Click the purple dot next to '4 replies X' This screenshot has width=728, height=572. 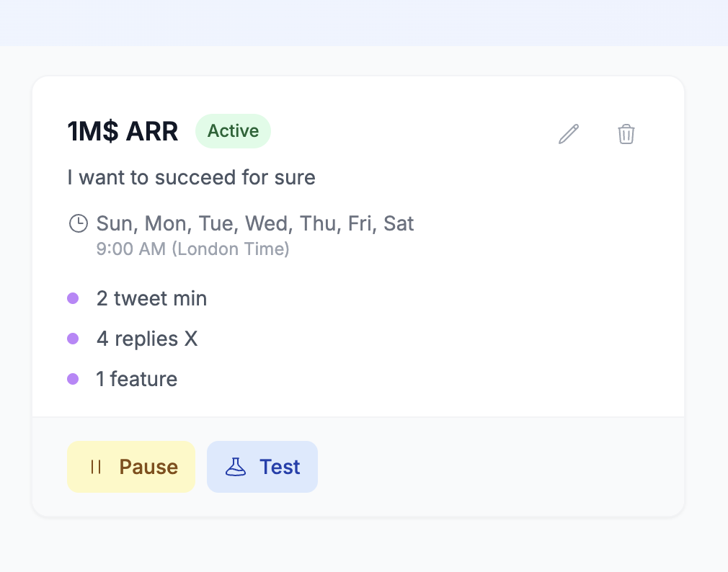click(x=73, y=338)
